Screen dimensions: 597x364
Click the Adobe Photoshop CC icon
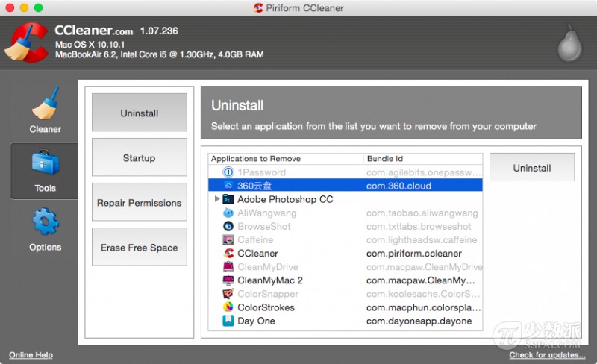point(228,199)
